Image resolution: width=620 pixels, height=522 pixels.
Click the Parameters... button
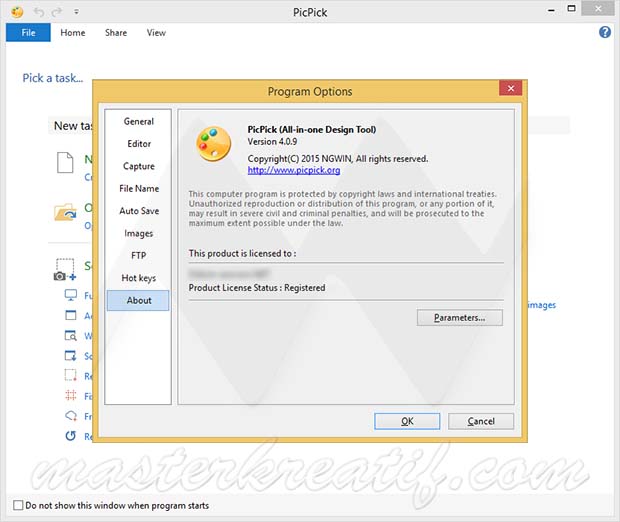pos(459,318)
